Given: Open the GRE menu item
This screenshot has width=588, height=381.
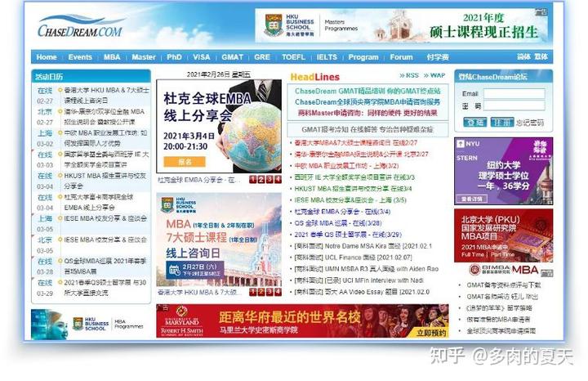Looking at the screenshot, I should pyautogui.click(x=262, y=57).
